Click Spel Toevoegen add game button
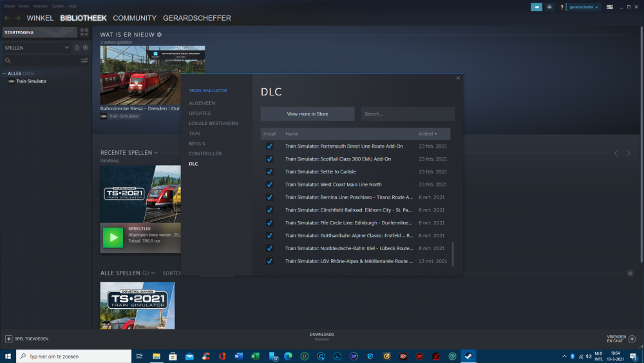Image resolution: width=644 pixels, height=363 pixels. click(27, 338)
